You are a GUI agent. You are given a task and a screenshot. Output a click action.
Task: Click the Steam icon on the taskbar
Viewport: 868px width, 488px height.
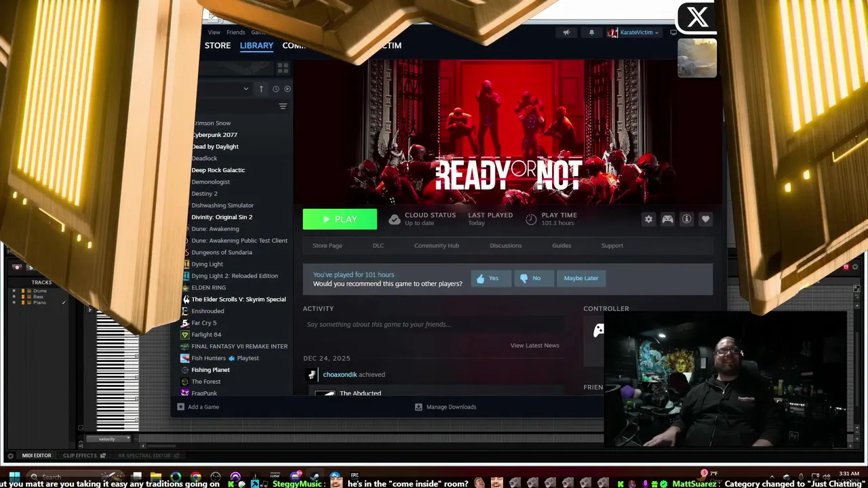point(315,476)
